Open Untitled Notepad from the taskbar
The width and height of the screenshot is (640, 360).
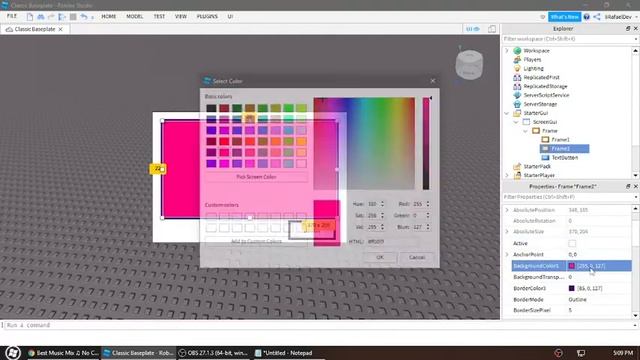[x=284, y=353]
